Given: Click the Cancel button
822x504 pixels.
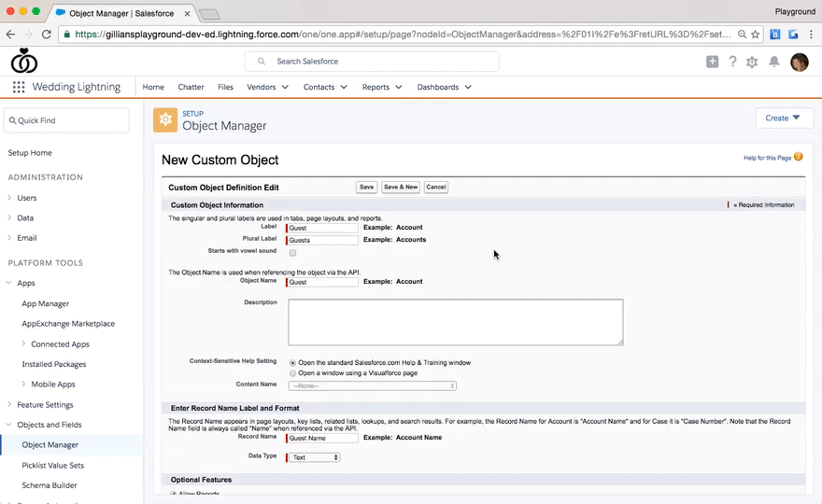Looking at the screenshot, I should [x=435, y=187].
